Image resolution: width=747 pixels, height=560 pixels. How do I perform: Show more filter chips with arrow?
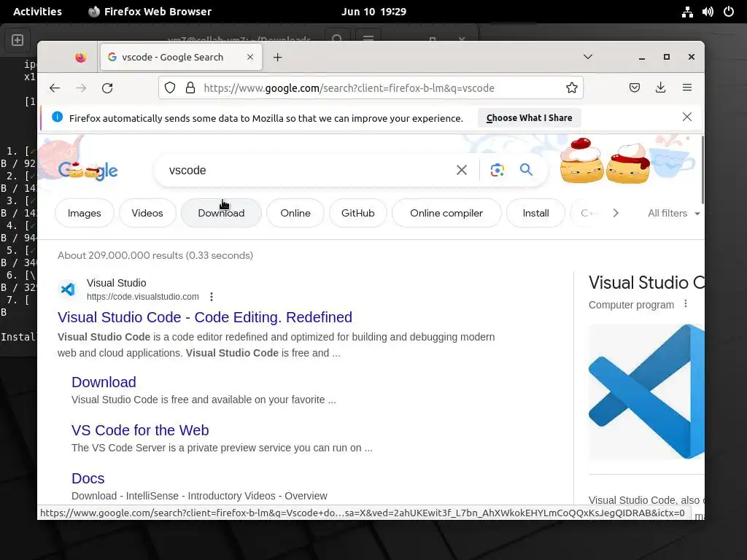616,213
